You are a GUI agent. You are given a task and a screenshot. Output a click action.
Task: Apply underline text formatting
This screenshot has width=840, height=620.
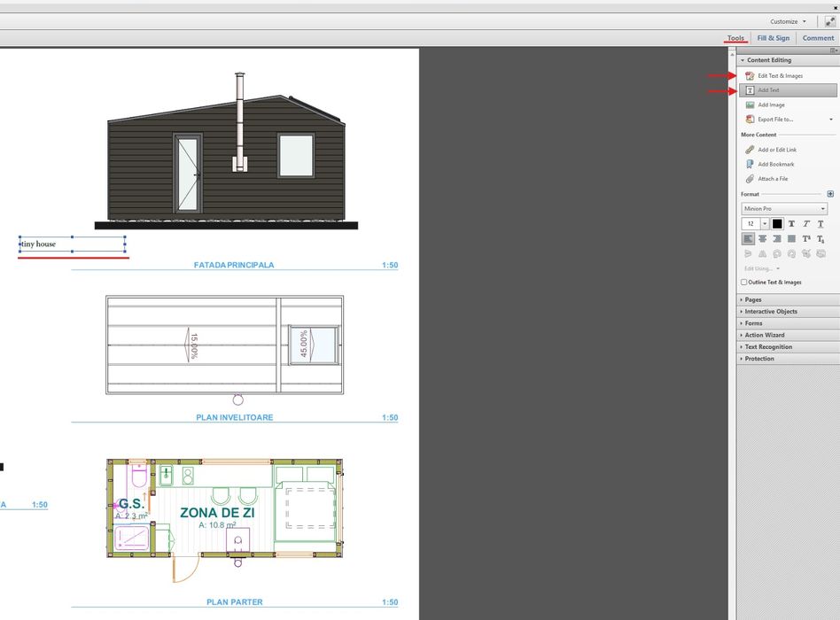pyautogui.click(x=821, y=224)
